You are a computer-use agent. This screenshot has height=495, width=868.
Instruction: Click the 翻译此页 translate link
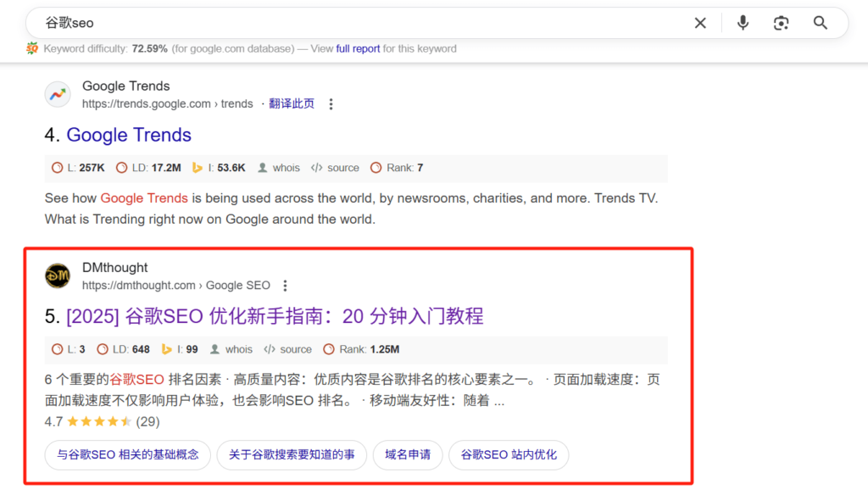[292, 104]
